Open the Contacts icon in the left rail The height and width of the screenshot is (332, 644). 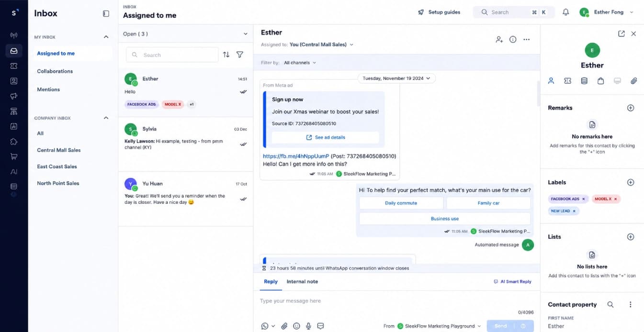14,81
